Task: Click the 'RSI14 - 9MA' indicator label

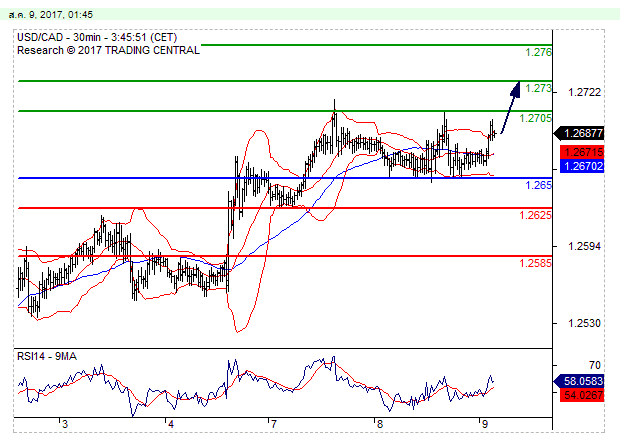Action: [47, 356]
